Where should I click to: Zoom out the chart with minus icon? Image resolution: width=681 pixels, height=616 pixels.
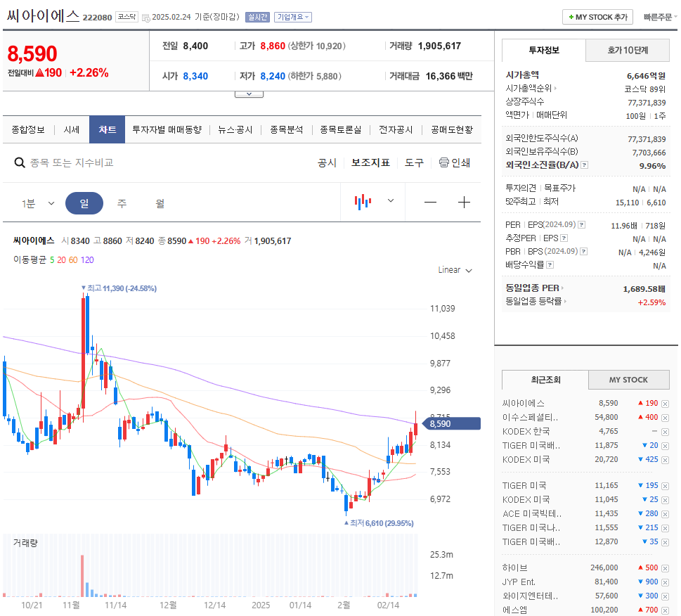coord(429,202)
